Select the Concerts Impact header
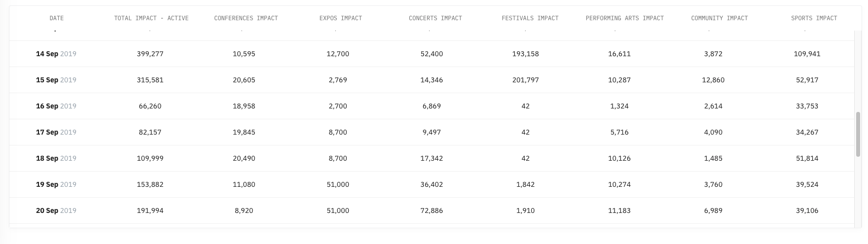Screen dimensions: 868x244 pos(435,18)
